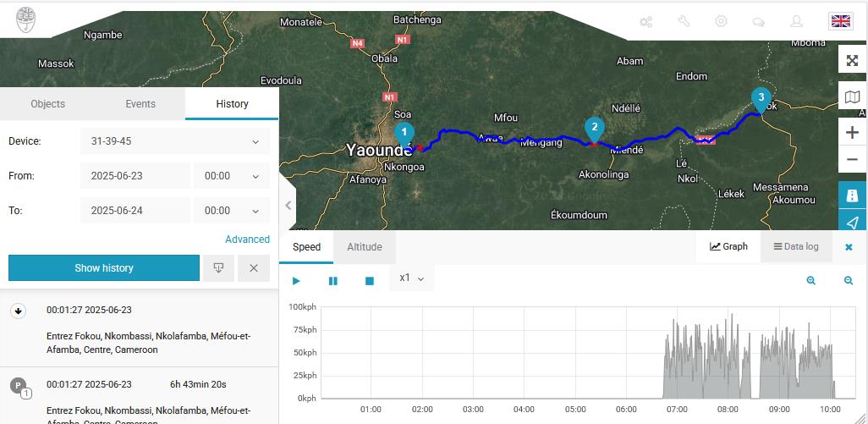Select the Altitude graph tab
Image resolution: width=868 pixels, height=424 pixels.
(364, 247)
